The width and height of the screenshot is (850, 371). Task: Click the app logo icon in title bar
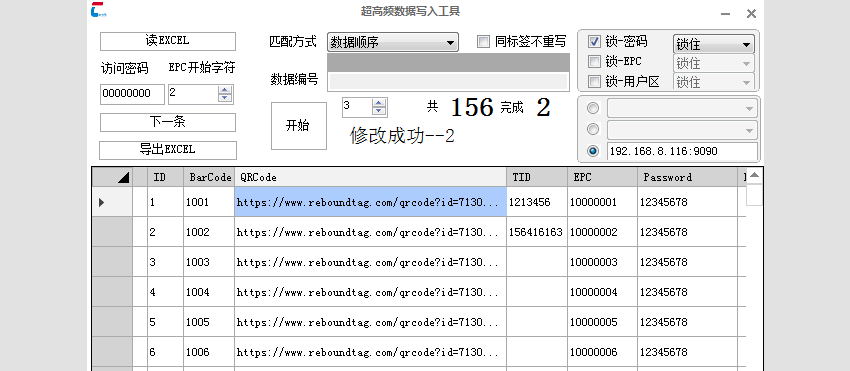(x=99, y=10)
